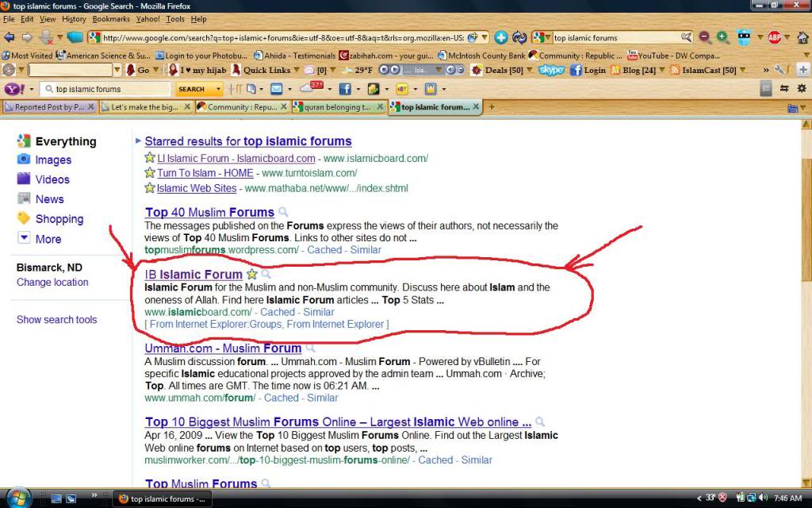The width and height of the screenshot is (812, 508).
Task: Click the search magnifier in search box
Action: [687, 37]
